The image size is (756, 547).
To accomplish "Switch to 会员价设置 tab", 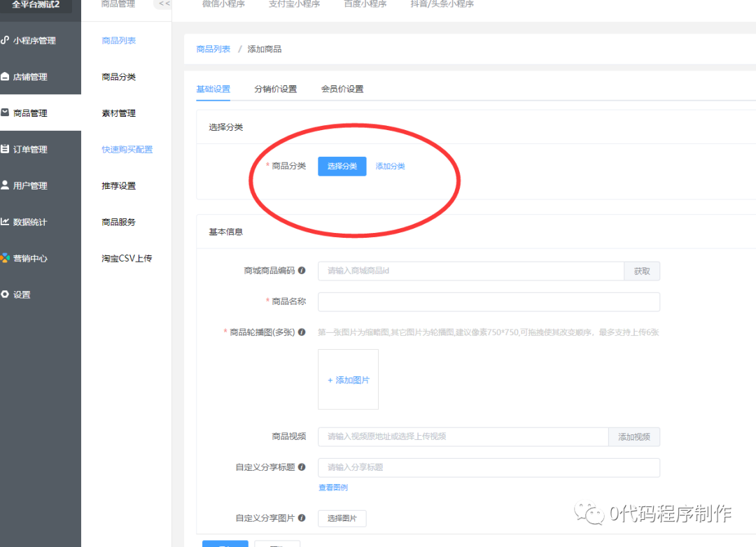I will (x=342, y=89).
